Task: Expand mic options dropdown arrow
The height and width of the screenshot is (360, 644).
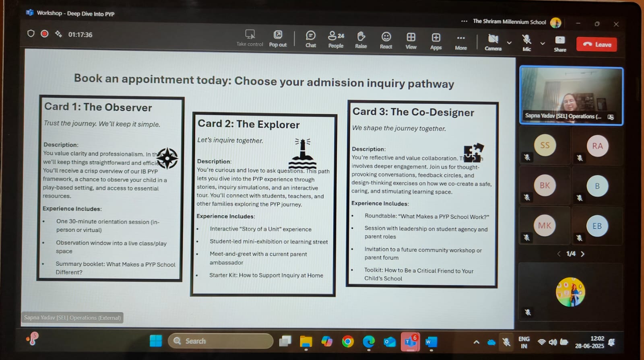Action: (543, 43)
